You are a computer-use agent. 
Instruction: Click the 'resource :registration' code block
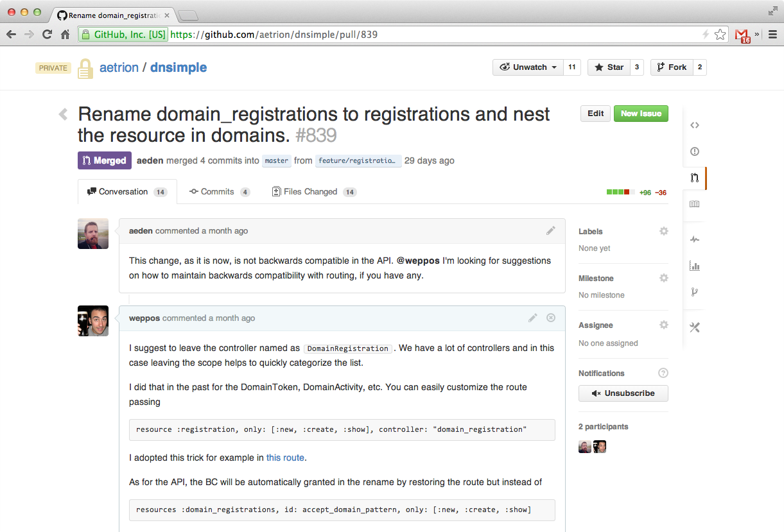tap(342, 429)
